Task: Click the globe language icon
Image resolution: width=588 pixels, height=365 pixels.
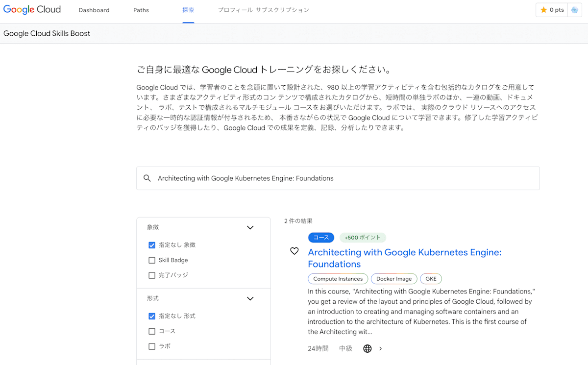Action: [x=367, y=349]
